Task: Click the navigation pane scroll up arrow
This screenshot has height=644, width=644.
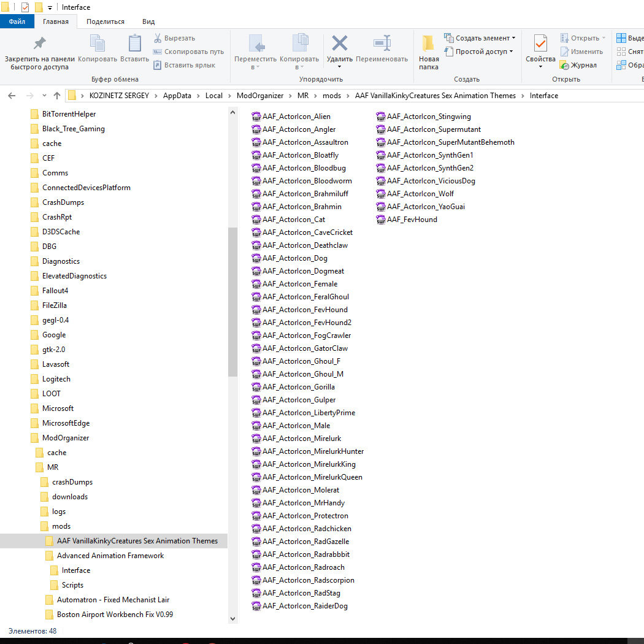Action: 233,112
